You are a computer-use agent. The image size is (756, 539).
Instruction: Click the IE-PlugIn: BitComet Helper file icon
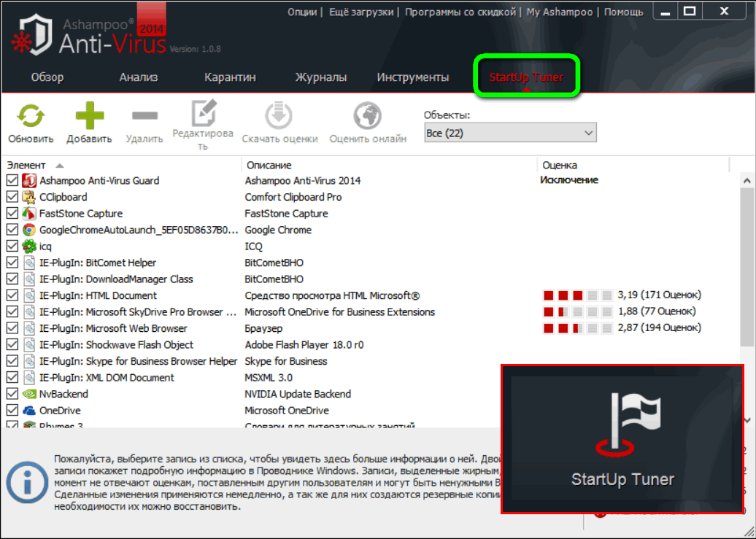coord(29,263)
